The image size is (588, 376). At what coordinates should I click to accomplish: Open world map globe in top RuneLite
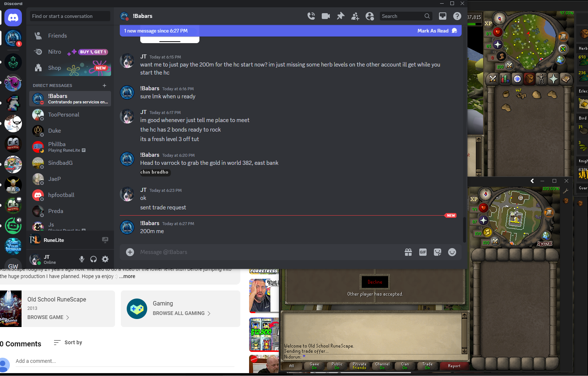coord(560,60)
